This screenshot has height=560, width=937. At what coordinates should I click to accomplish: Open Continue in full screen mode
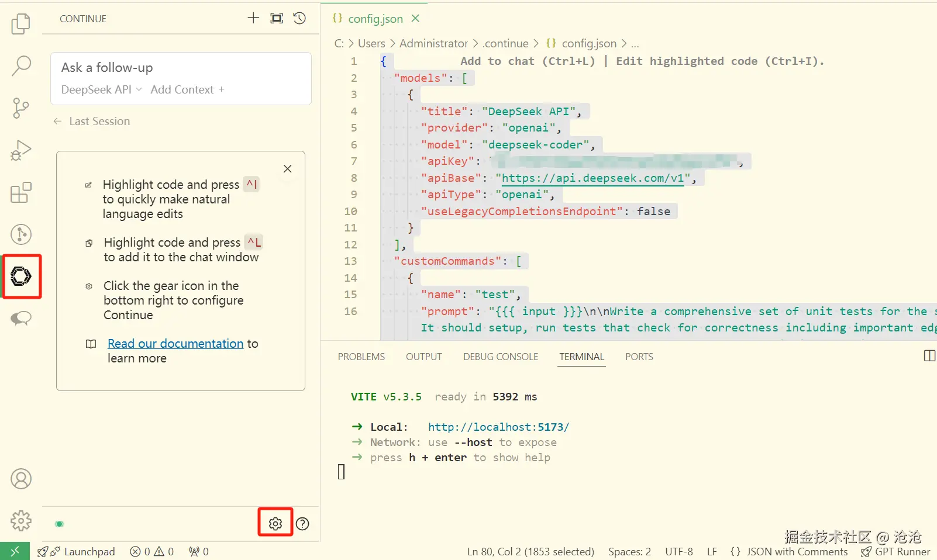click(x=277, y=18)
